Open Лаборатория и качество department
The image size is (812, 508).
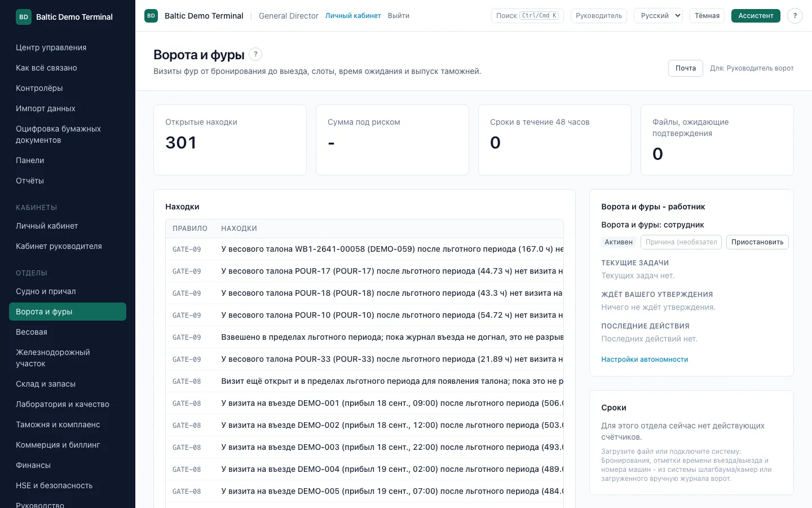tap(68, 404)
